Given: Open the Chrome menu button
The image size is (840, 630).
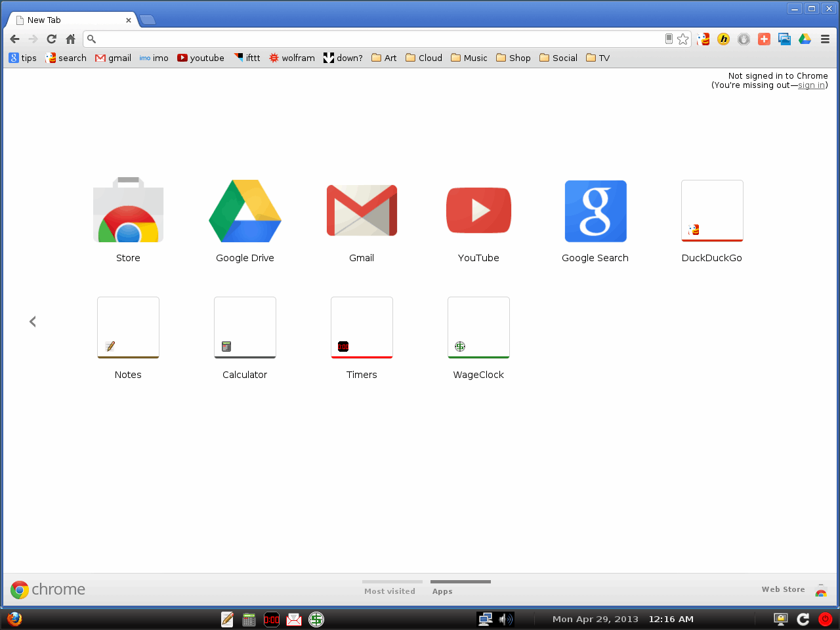Looking at the screenshot, I should pyautogui.click(x=825, y=39).
